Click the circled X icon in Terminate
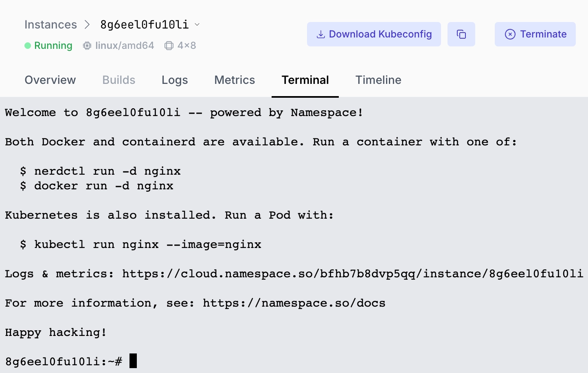The height and width of the screenshot is (373, 588). tap(510, 34)
